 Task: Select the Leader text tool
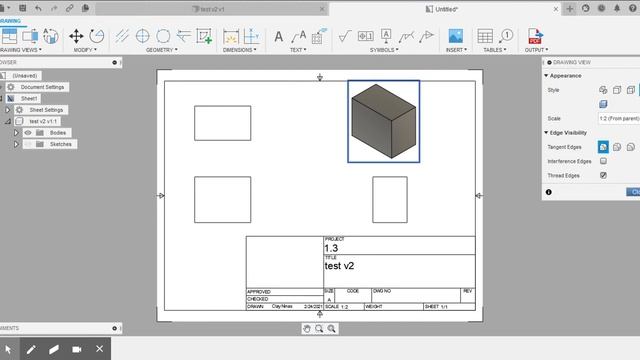click(x=299, y=36)
